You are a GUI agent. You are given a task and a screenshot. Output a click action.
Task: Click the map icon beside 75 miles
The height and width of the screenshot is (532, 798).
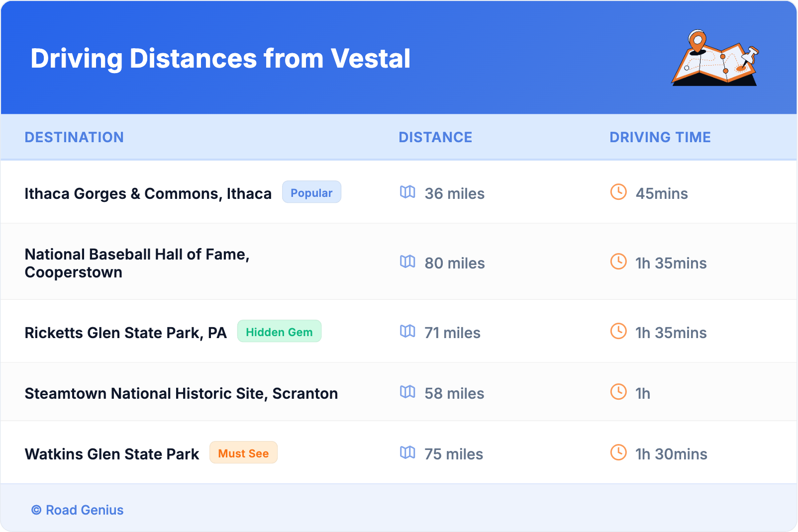point(407,452)
